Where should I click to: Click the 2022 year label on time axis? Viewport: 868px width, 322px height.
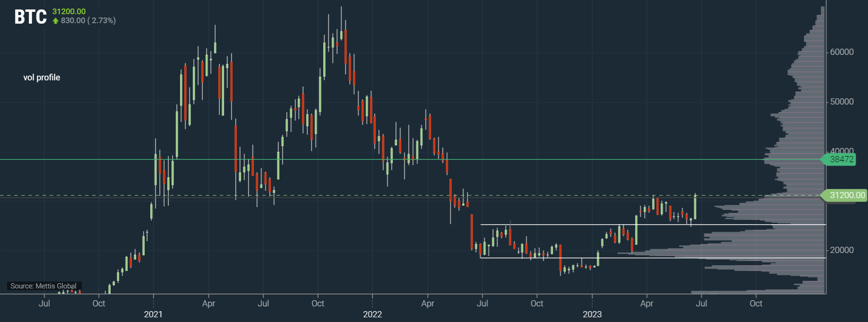[372, 314]
